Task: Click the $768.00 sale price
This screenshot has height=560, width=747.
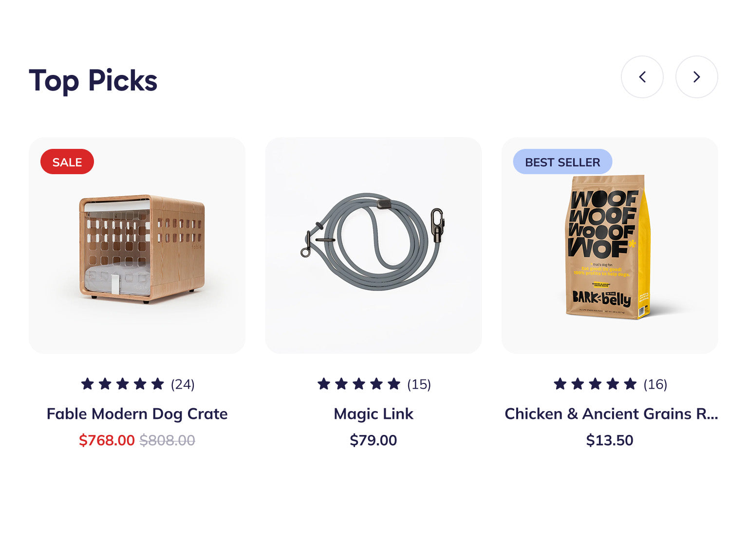Action: point(107,440)
